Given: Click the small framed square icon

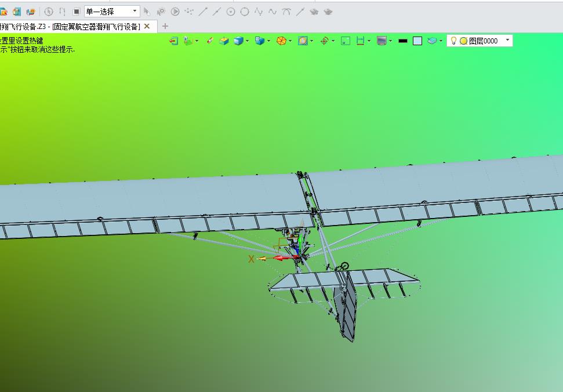Looking at the screenshot, I should [346, 41].
